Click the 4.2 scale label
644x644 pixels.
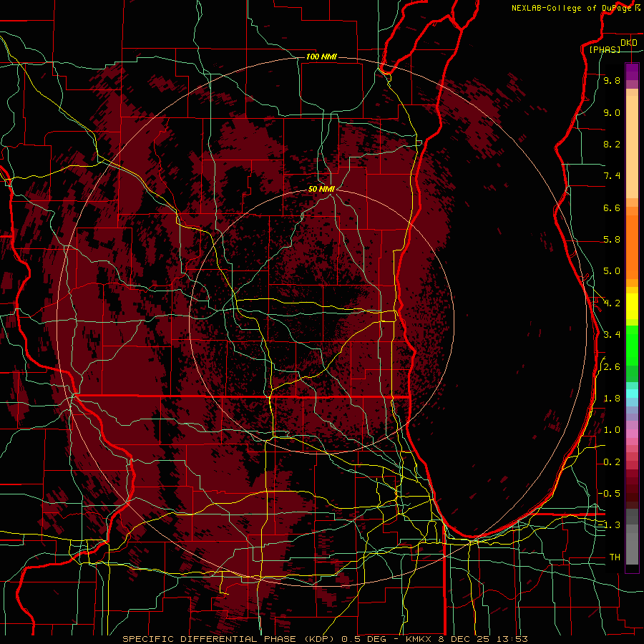tap(612, 303)
